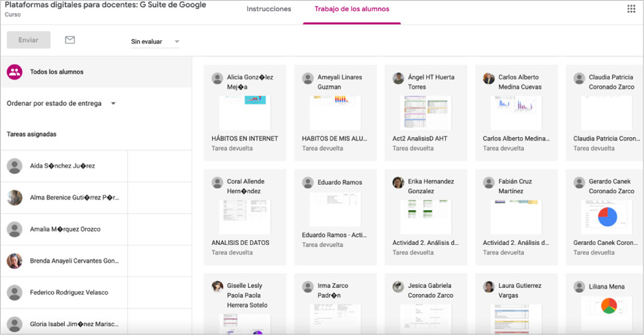Click Tarea devuelta under ANALISIS DE DATOS
This screenshot has height=335, width=644.
[232, 253]
